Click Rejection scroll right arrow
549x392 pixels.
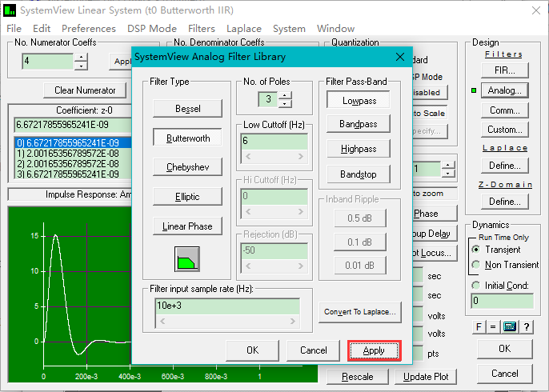point(301,266)
